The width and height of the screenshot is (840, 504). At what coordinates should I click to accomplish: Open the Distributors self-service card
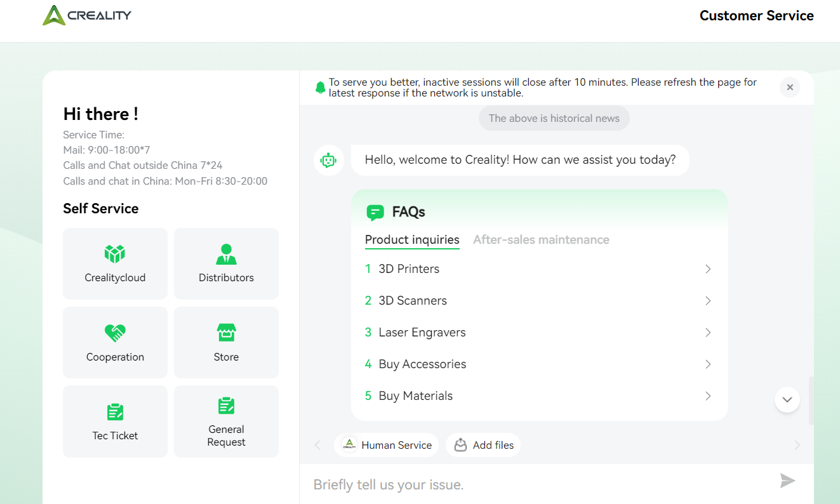pos(226,263)
